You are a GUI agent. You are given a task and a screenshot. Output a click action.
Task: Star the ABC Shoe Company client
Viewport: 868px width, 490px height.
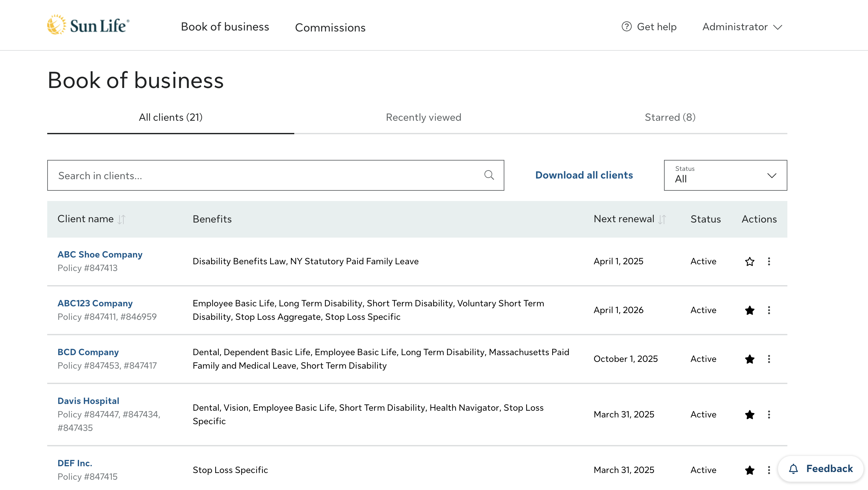pos(749,261)
